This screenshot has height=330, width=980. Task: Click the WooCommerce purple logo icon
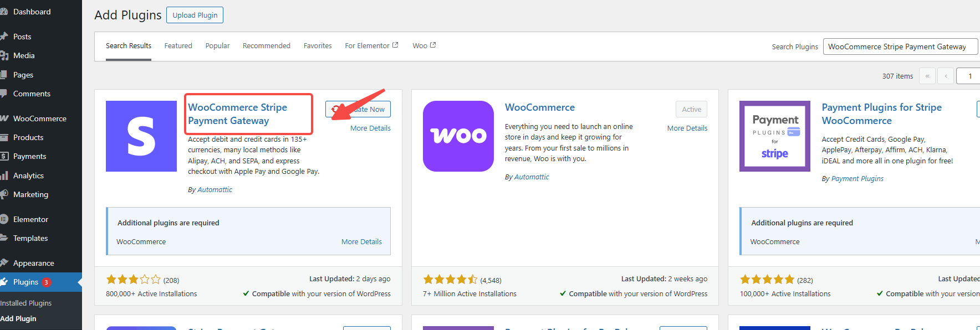pyautogui.click(x=458, y=136)
